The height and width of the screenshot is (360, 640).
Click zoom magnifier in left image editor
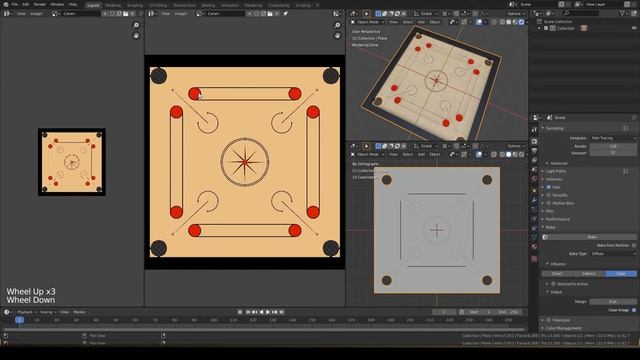tap(136, 25)
